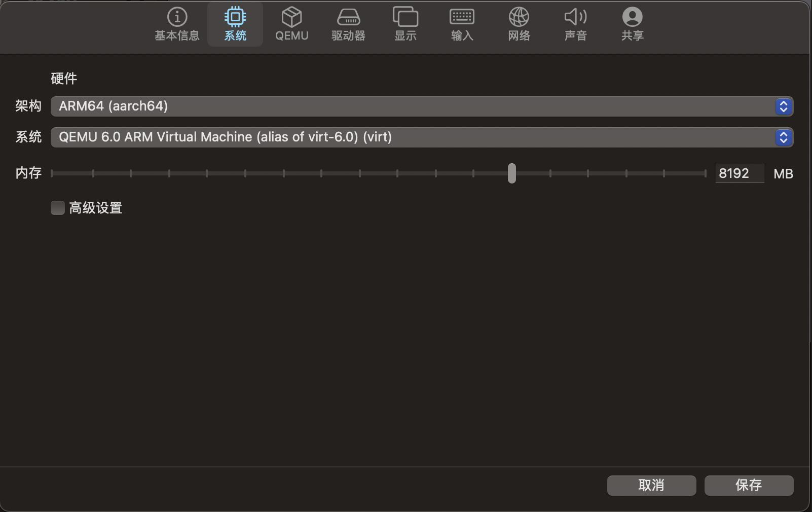Click the 保存 save button
Viewport: 812px width, 512px height.
point(749,485)
